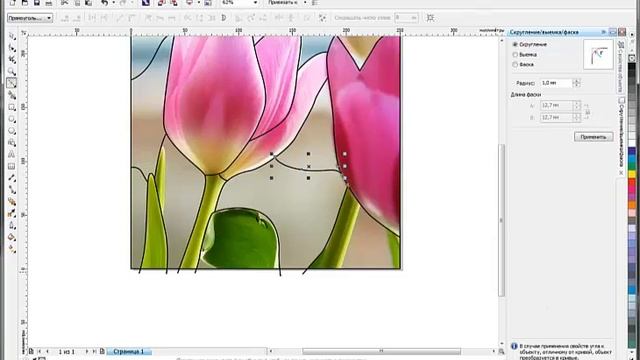Click the Print icon
The height and width of the screenshot is (360, 640).
click(49, 2)
